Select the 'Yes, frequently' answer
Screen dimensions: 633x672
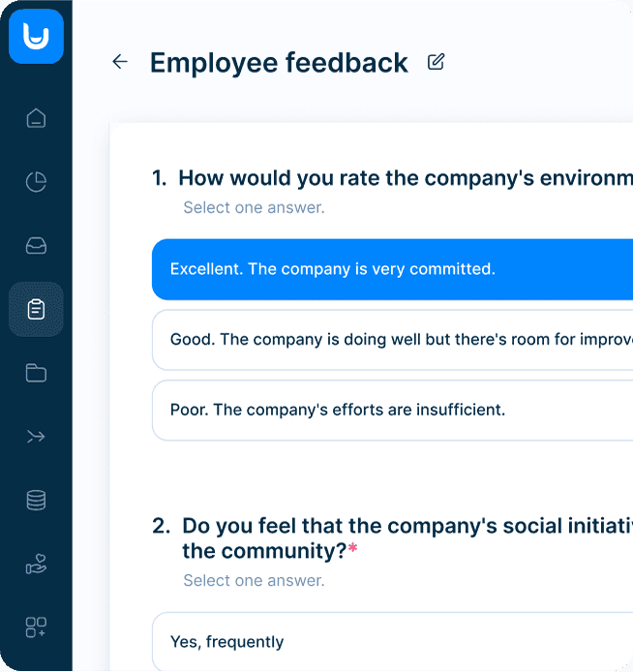(392, 641)
